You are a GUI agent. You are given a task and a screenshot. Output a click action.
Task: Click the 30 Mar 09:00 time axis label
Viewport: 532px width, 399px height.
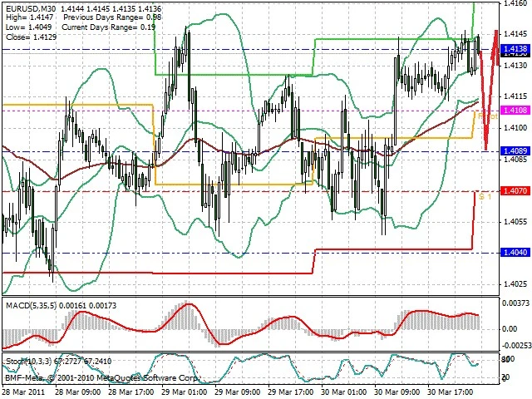[397, 392]
